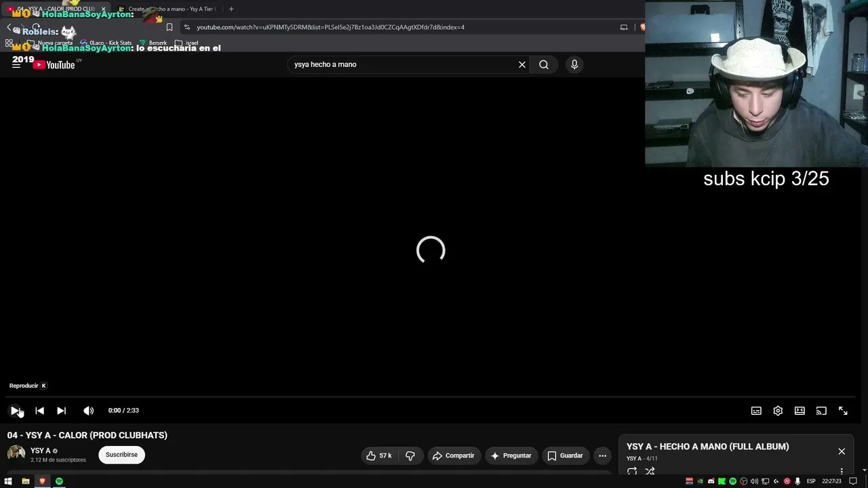Open network tray icon
The height and width of the screenshot is (488, 868).
point(766,481)
